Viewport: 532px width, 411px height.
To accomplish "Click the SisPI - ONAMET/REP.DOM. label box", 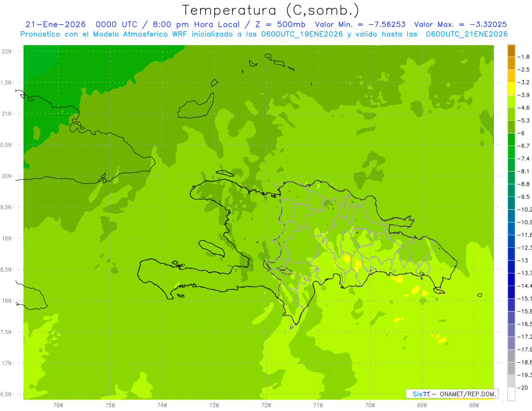I will click(x=452, y=394).
